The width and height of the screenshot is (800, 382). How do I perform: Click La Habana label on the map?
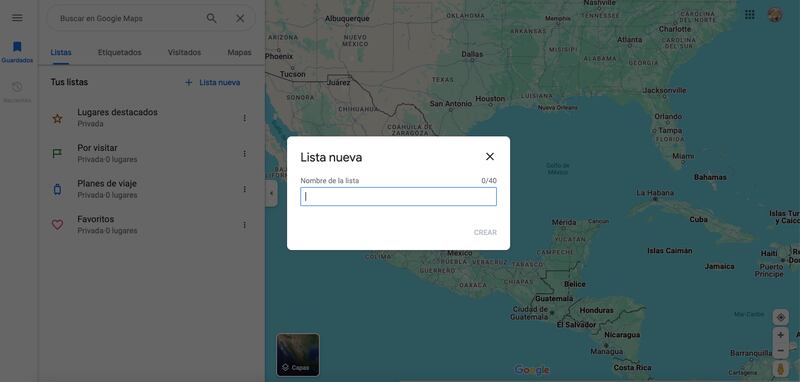(x=655, y=193)
